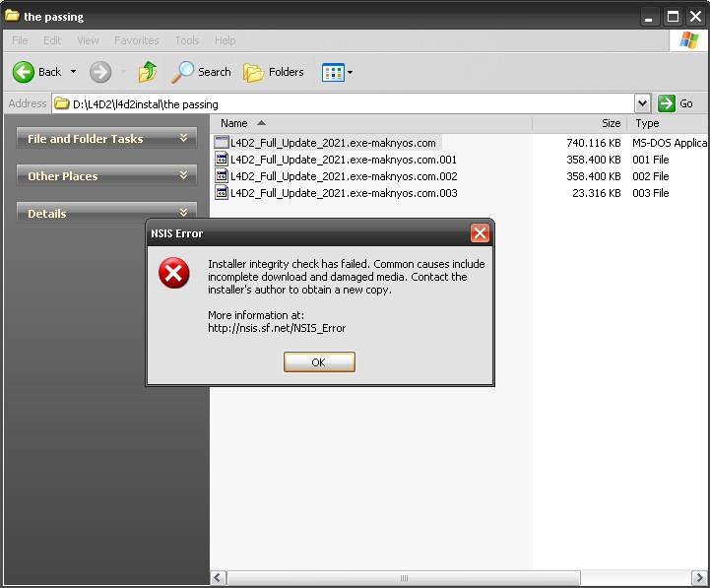Expand the Details panel chevron
The image size is (710, 588).
(183, 213)
